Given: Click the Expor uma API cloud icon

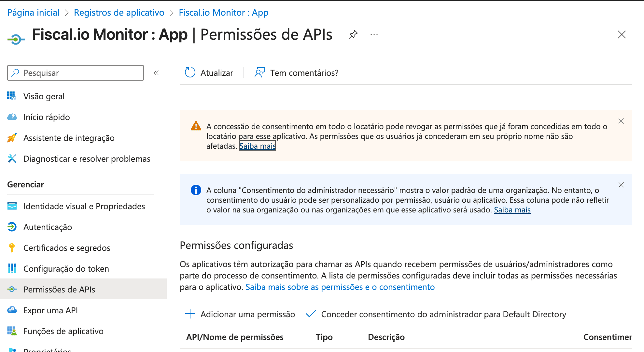Looking at the screenshot, I should [12, 310].
